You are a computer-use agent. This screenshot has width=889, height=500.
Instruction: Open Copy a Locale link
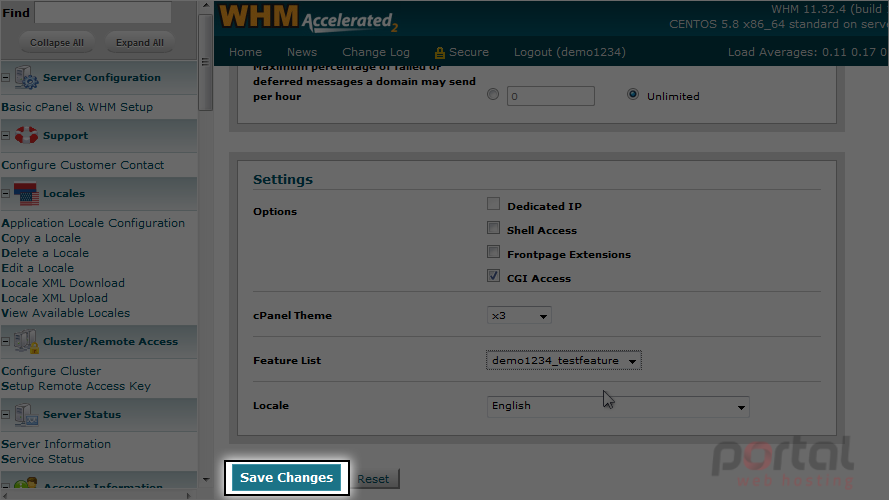point(41,238)
